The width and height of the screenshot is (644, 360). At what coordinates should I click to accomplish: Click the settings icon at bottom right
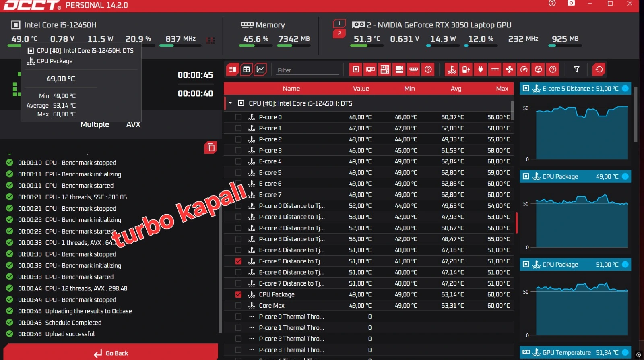(x=638, y=355)
